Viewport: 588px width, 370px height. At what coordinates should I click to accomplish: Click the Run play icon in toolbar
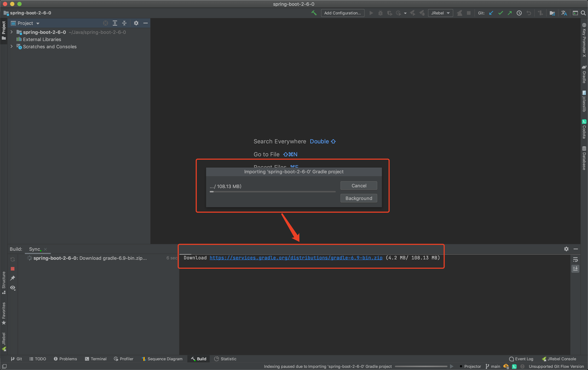pyautogui.click(x=371, y=13)
